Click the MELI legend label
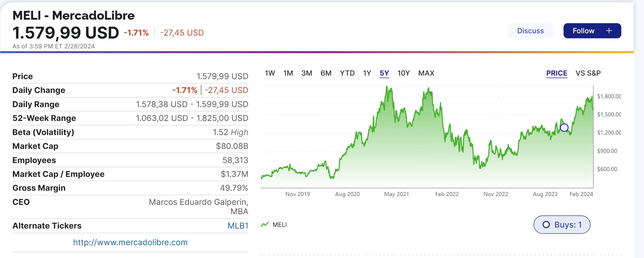Viewport: 644px width, 258px height. [x=280, y=224]
